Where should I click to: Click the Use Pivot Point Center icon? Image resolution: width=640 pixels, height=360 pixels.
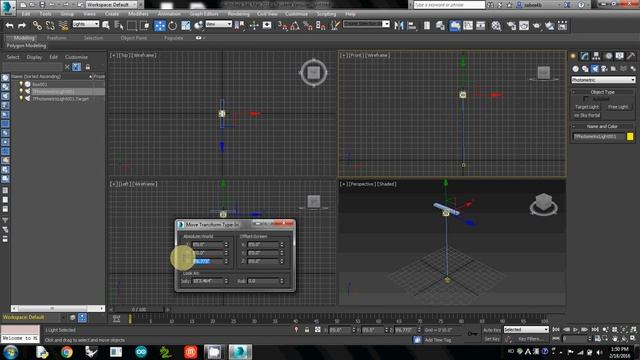240,26
